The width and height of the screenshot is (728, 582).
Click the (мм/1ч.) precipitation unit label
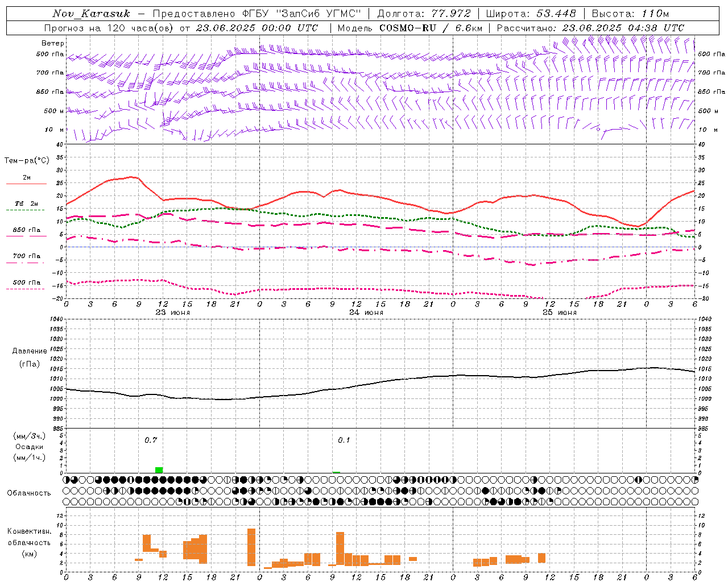(30, 458)
